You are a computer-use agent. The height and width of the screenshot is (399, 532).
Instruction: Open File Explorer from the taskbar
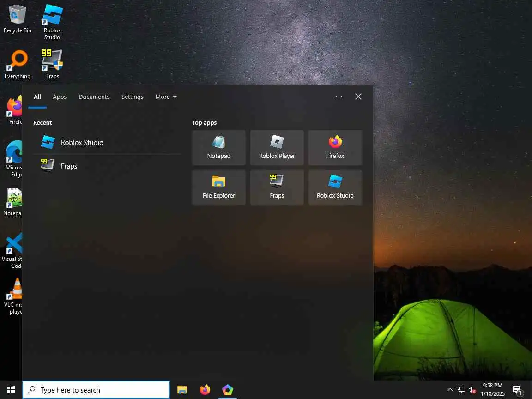pos(182,390)
